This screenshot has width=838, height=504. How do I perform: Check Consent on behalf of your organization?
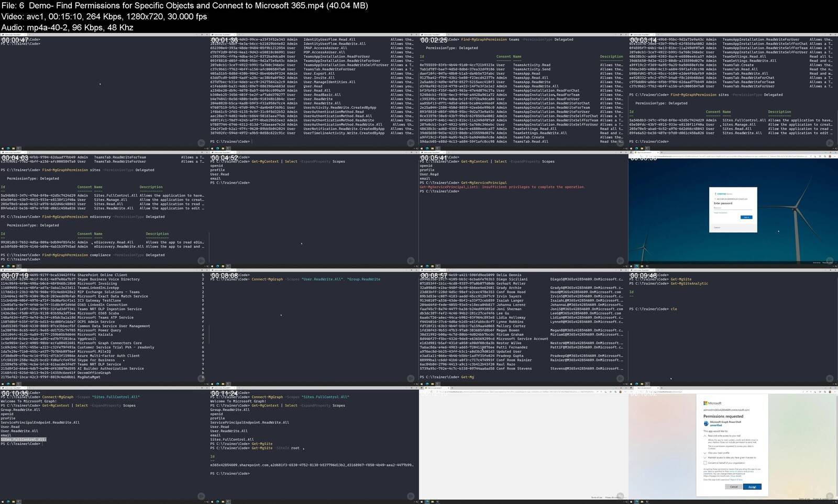[x=705, y=463]
